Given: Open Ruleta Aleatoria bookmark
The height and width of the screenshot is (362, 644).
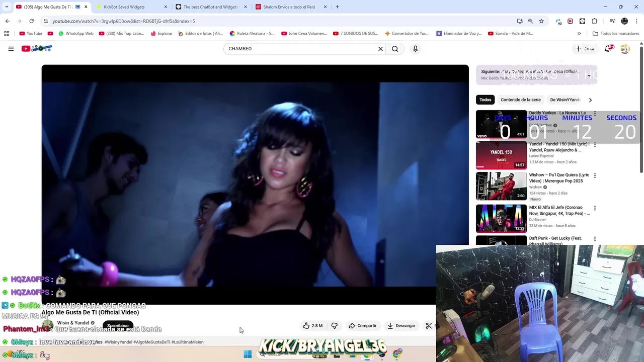Looking at the screenshot, I should 252,34.
